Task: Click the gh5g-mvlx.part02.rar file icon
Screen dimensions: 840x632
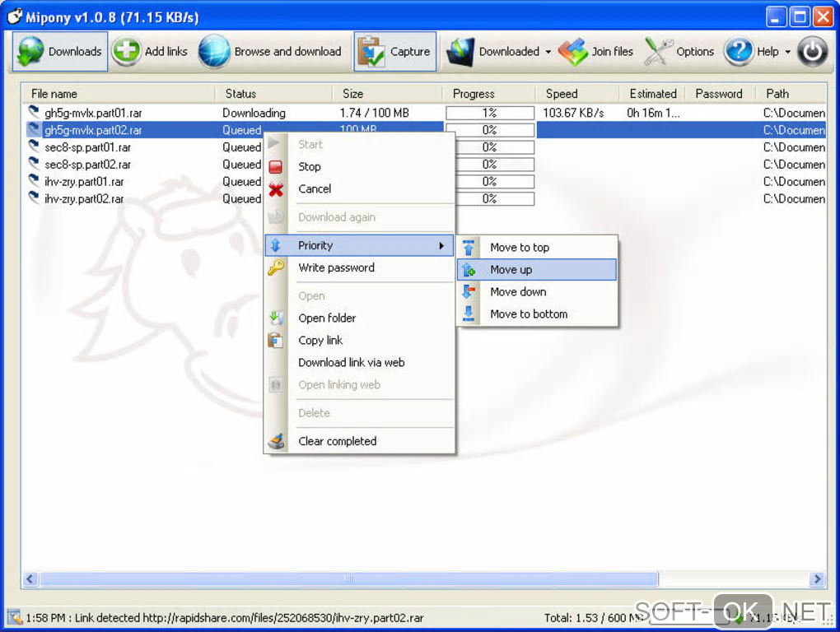Action: (34, 129)
